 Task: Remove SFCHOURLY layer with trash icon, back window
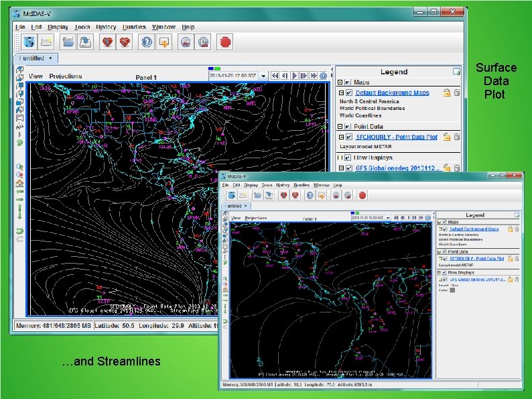[456, 137]
